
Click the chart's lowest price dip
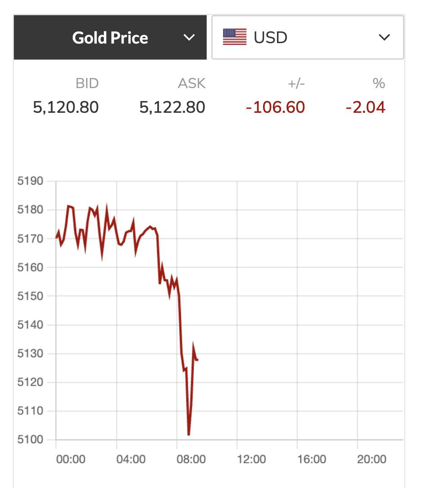[189, 434]
